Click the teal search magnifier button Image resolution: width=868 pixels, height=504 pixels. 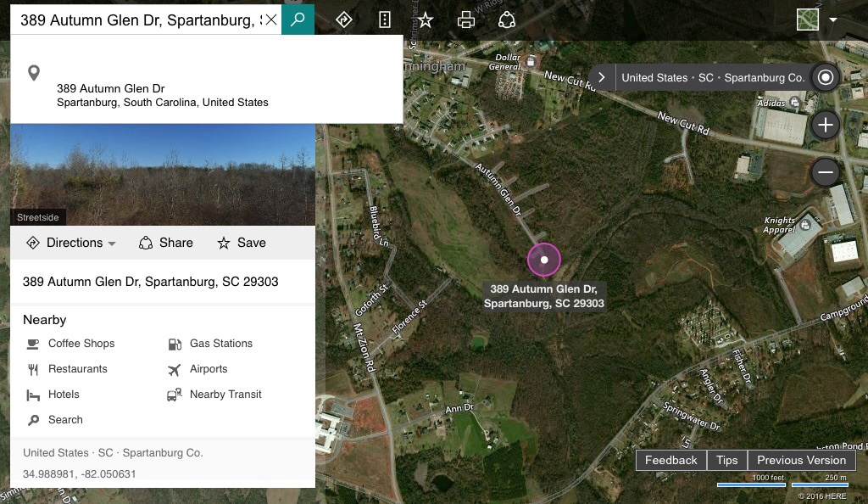pyautogui.click(x=298, y=20)
